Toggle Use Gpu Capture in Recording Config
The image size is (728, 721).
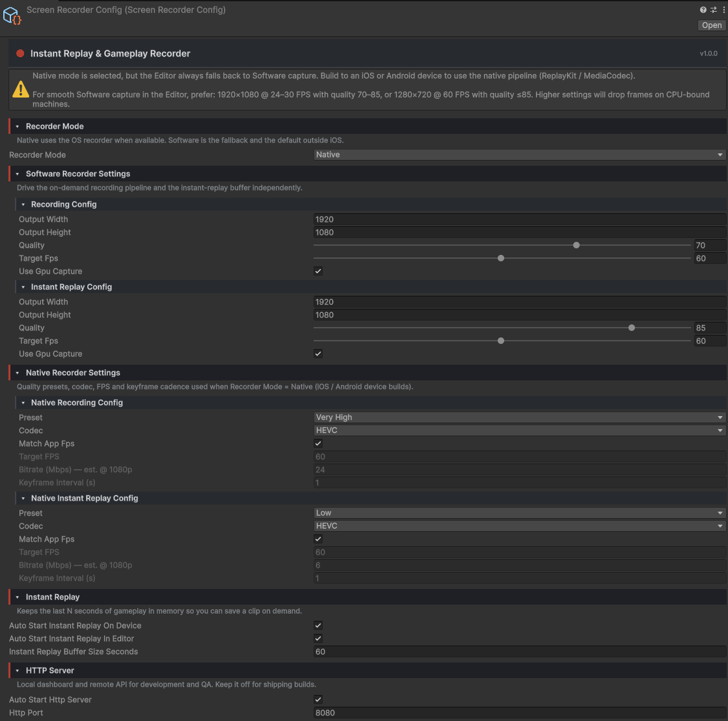click(318, 271)
